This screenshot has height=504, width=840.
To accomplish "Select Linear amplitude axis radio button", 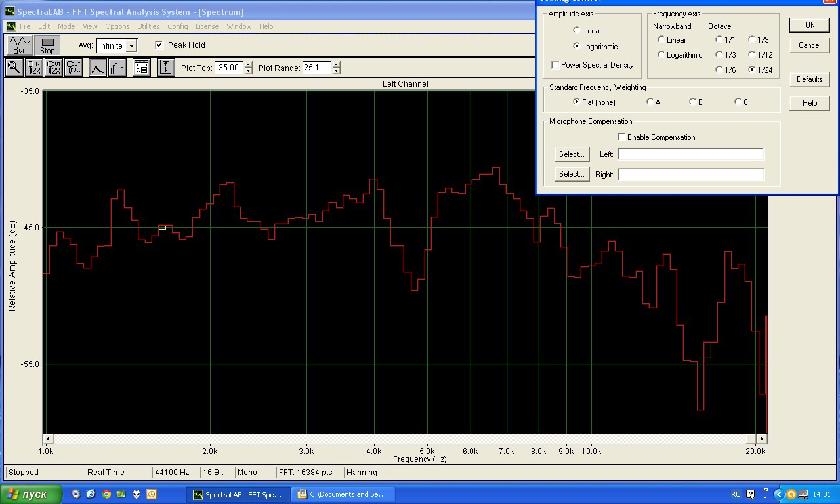I will click(577, 31).
